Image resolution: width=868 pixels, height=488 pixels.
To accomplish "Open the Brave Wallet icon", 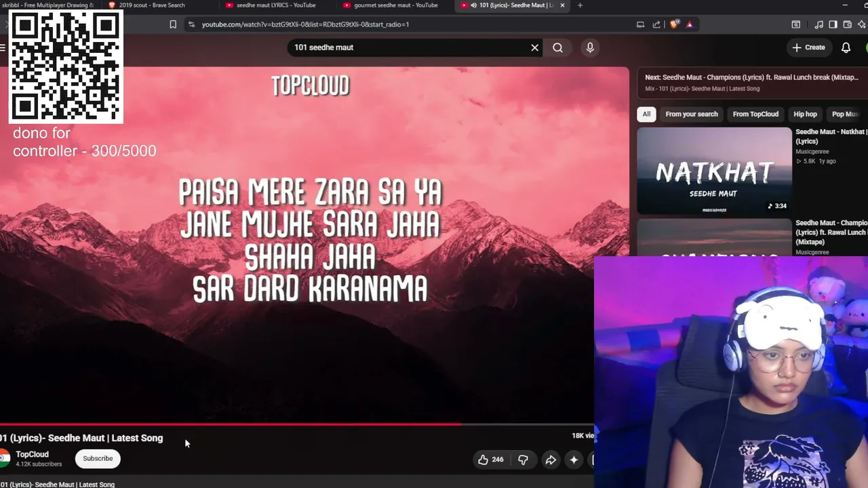I will [x=847, y=24].
